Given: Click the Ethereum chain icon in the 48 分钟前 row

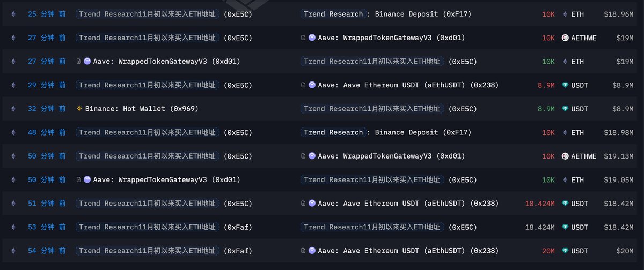Looking at the screenshot, I should click(x=14, y=132).
